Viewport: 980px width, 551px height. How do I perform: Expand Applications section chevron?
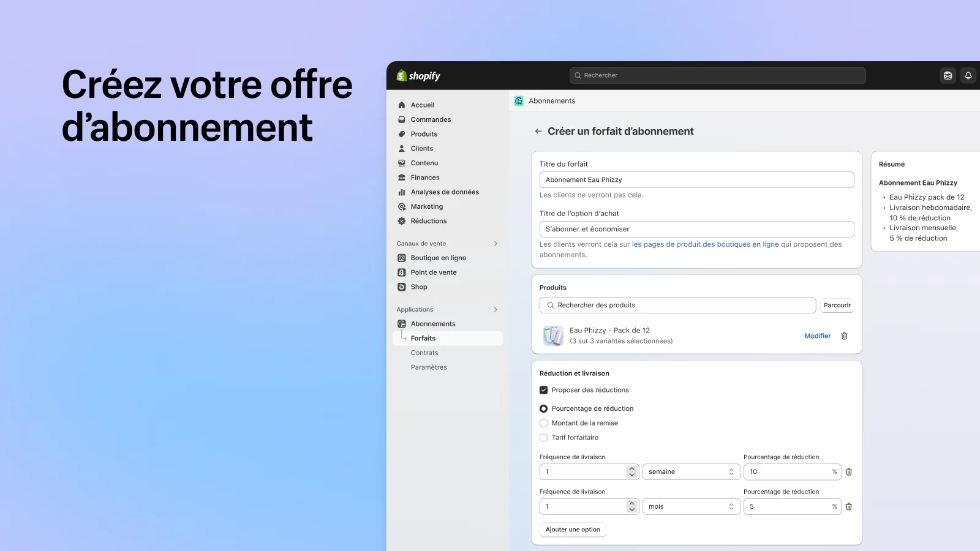(x=496, y=310)
